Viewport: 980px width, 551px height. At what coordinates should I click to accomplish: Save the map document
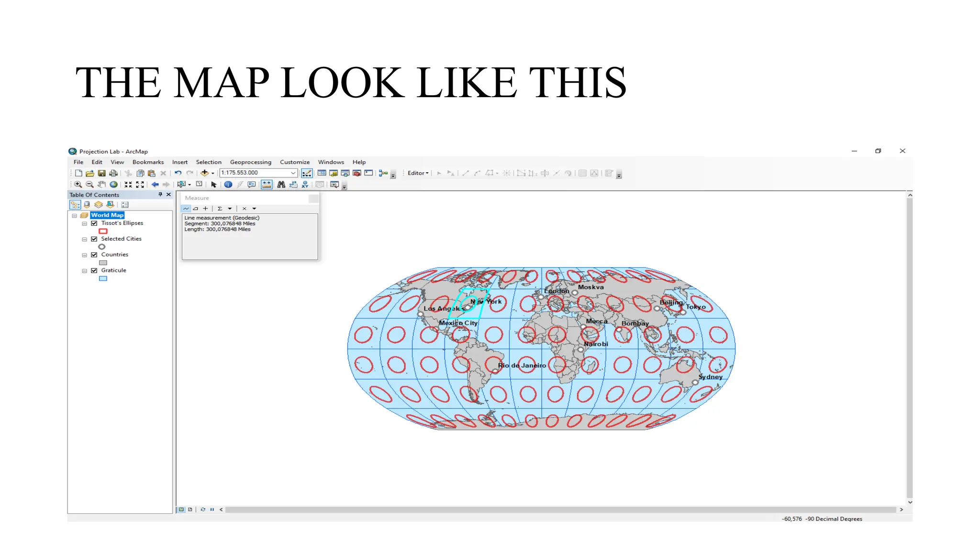[x=101, y=173]
